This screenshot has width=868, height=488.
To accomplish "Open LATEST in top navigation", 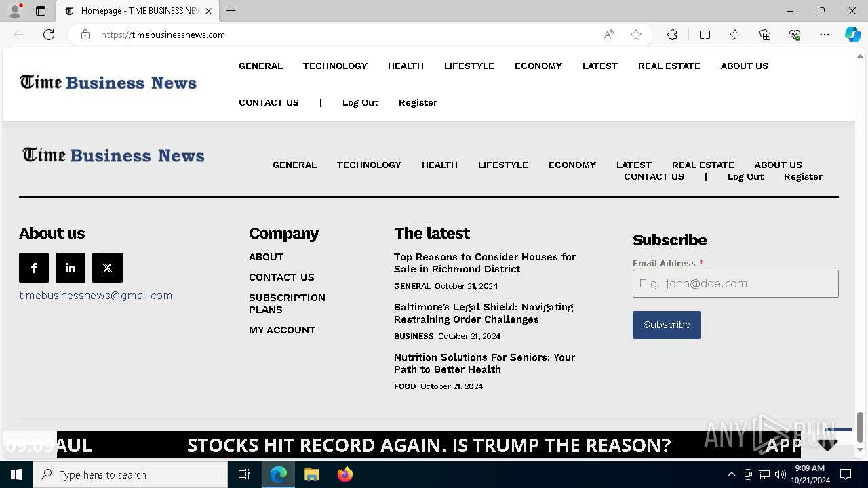I will pyautogui.click(x=599, y=66).
